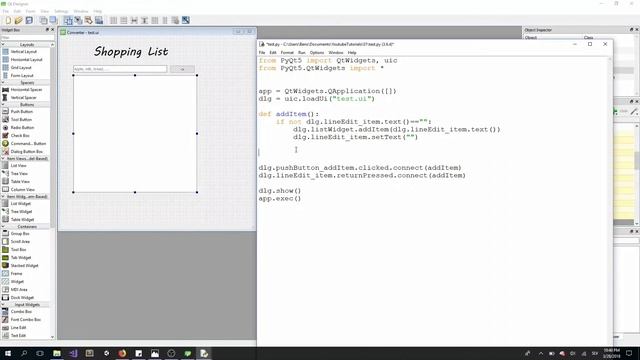This screenshot has width=640, height=360.
Task: Select the Edit Signals/Slots mode icon
Action: click(x=78, y=20)
